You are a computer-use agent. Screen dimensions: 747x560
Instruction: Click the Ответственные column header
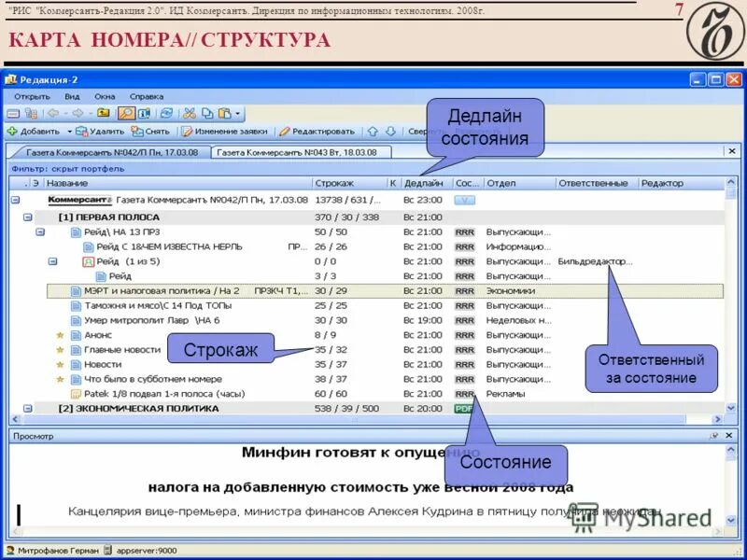(x=597, y=183)
